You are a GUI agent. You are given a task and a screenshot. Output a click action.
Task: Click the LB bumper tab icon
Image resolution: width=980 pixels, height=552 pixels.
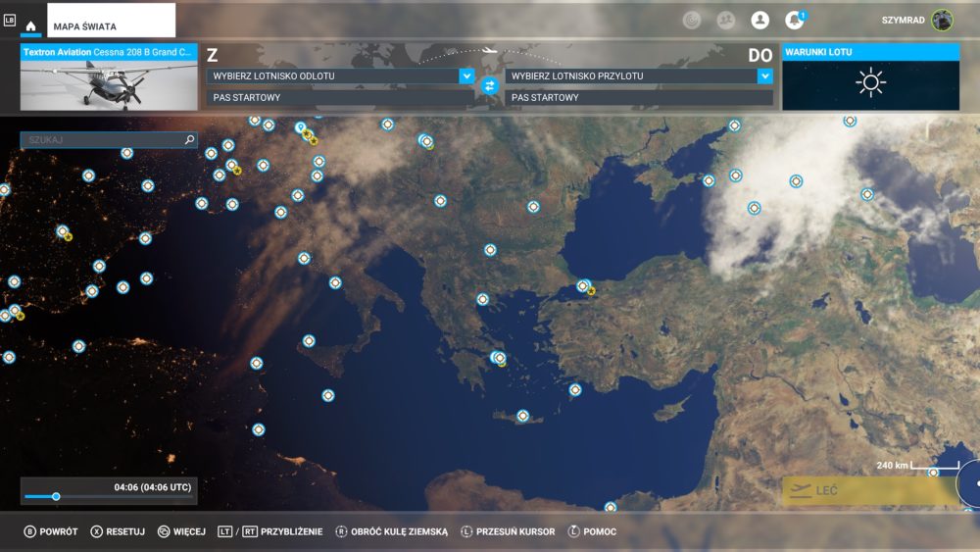pyautogui.click(x=10, y=21)
